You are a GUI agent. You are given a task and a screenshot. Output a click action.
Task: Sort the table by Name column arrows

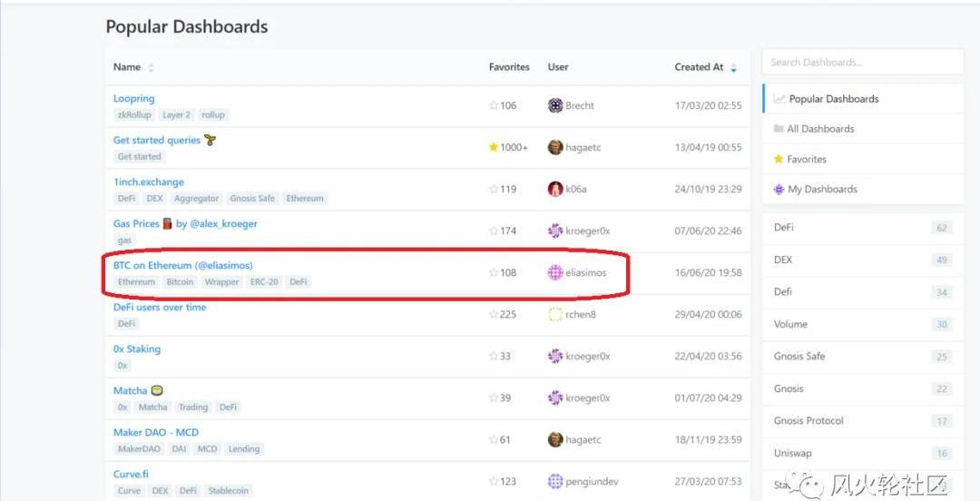point(151,67)
